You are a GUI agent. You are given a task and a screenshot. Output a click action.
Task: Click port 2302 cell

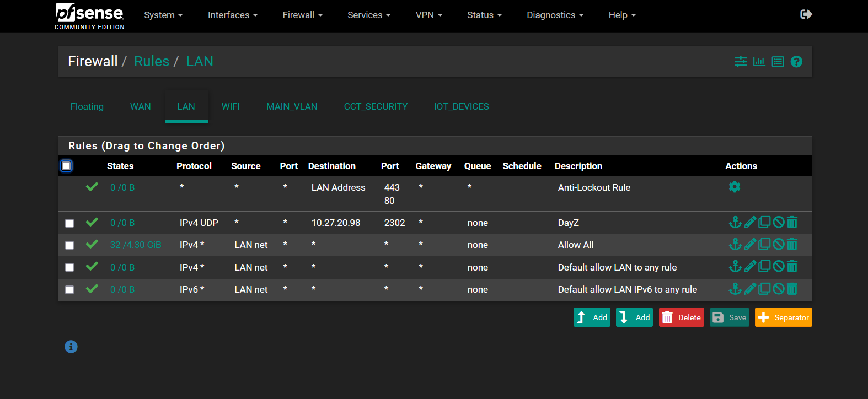pos(395,223)
